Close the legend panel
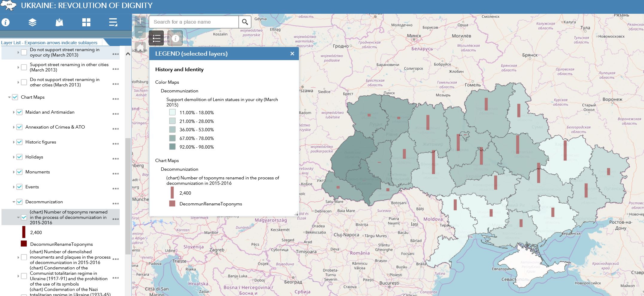Image resolution: width=644 pixels, height=296 pixels. 292,54
